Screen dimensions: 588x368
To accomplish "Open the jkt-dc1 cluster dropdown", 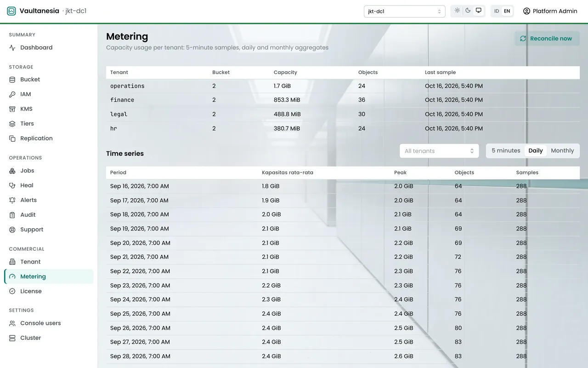I will coord(404,11).
